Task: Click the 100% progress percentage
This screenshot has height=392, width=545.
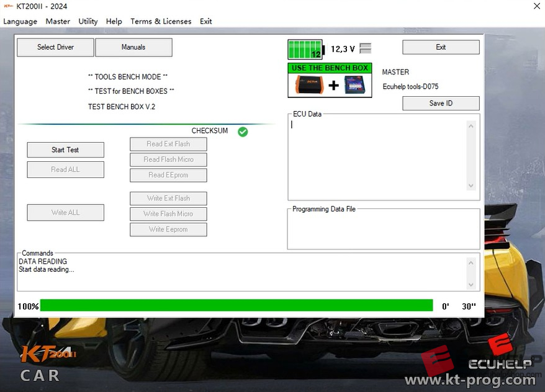Action: pos(28,306)
